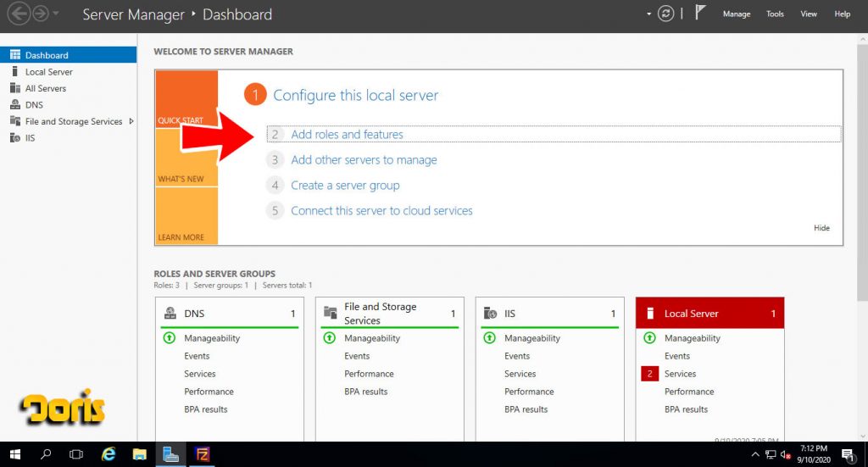Image resolution: width=868 pixels, height=467 pixels.
Task: Show hidden system tray icons
Action: (755, 455)
